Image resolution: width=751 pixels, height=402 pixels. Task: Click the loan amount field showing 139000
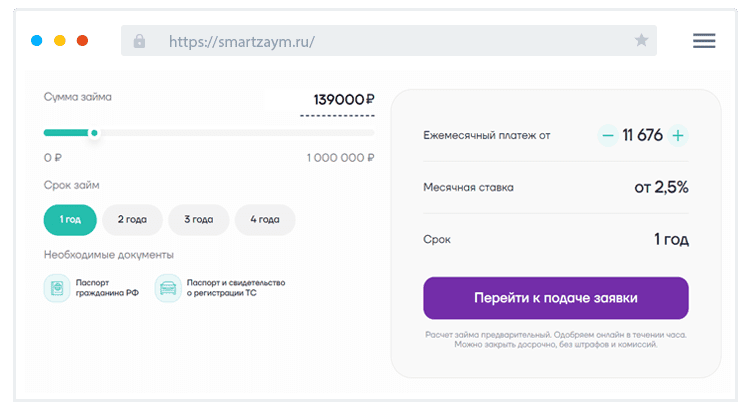point(338,100)
